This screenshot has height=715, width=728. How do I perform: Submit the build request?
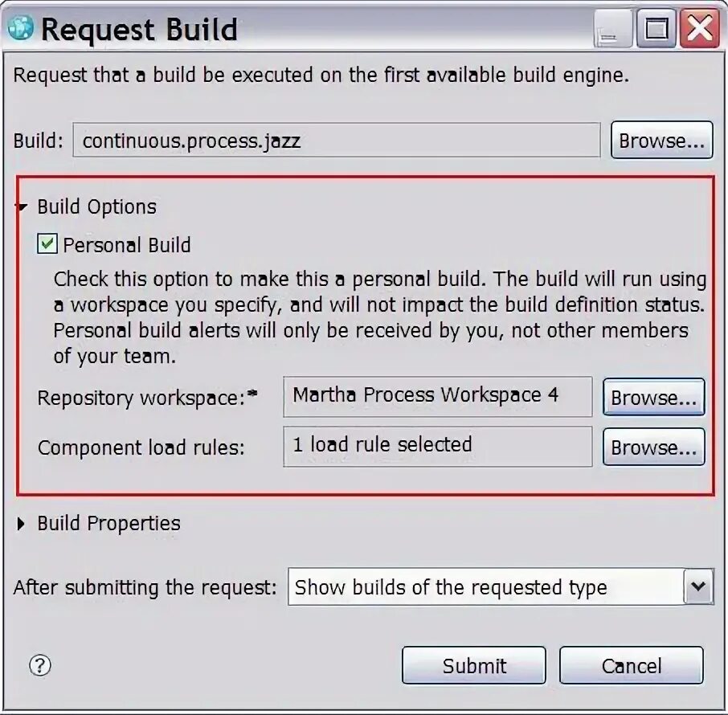coord(474,665)
